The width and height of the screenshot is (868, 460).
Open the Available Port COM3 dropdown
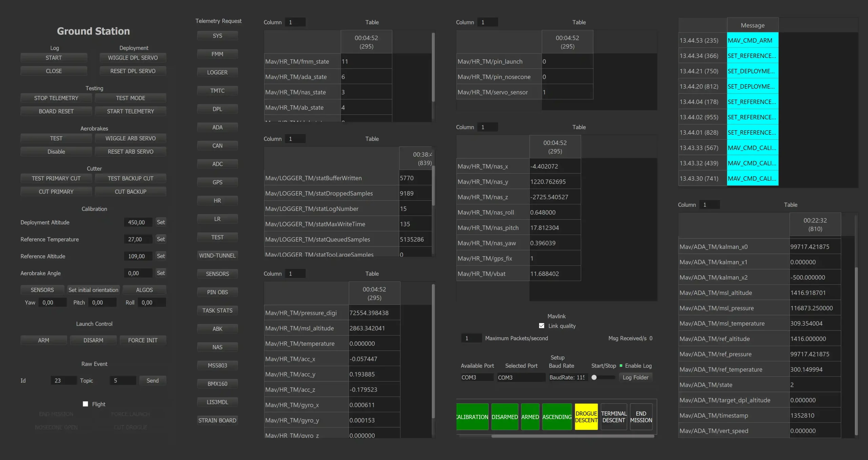(477, 377)
